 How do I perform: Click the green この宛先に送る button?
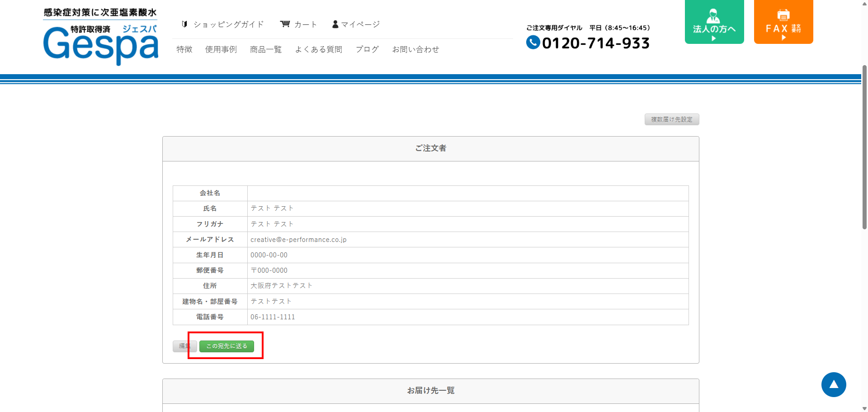pyautogui.click(x=226, y=346)
